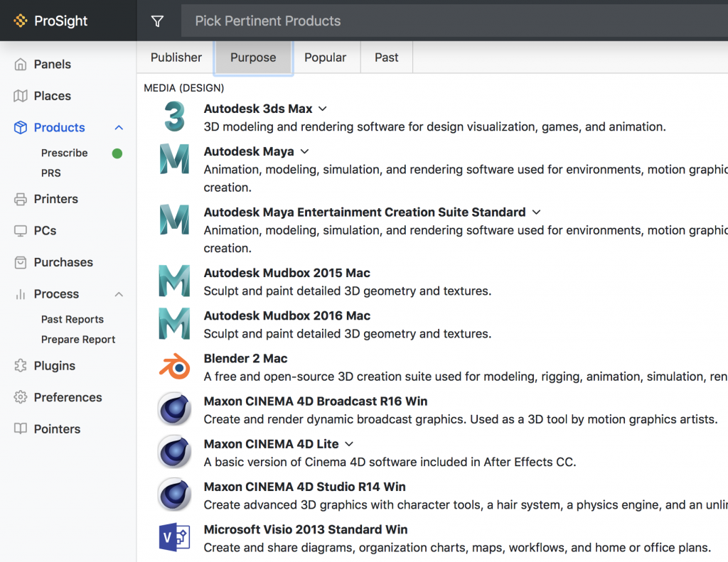
Task: Click the Autodesk Maya product icon
Action: pyautogui.click(x=175, y=159)
